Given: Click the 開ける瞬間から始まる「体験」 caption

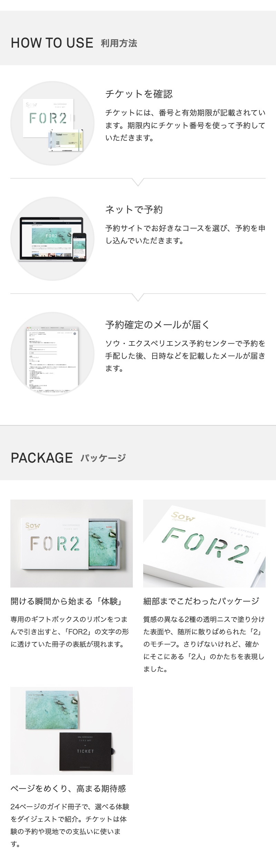Looking at the screenshot, I should (x=67, y=601).
